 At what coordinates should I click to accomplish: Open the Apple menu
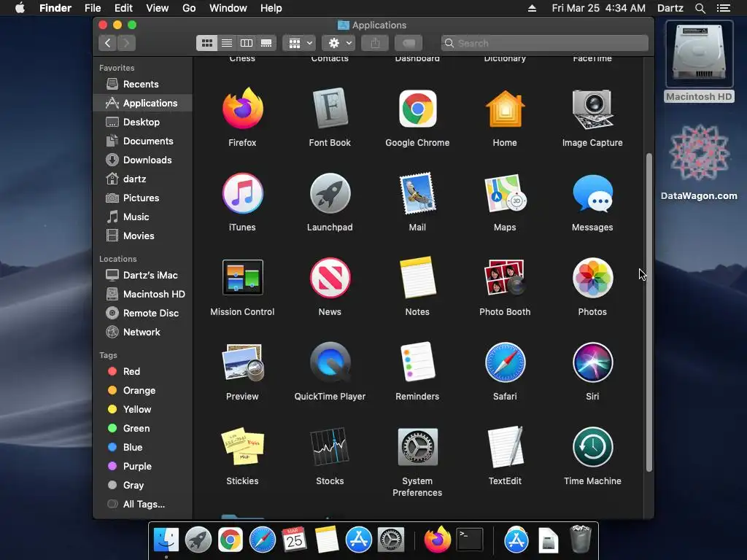(20, 8)
